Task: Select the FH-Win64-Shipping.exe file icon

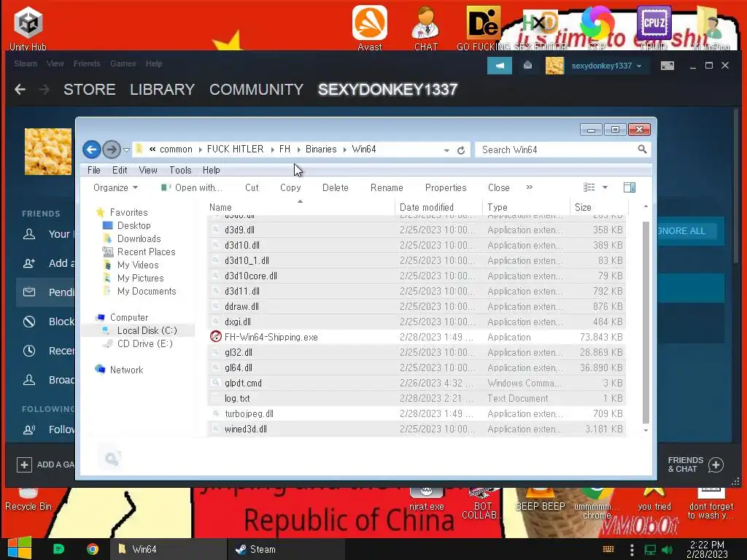Action: pyautogui.click(x=216, y=337)
